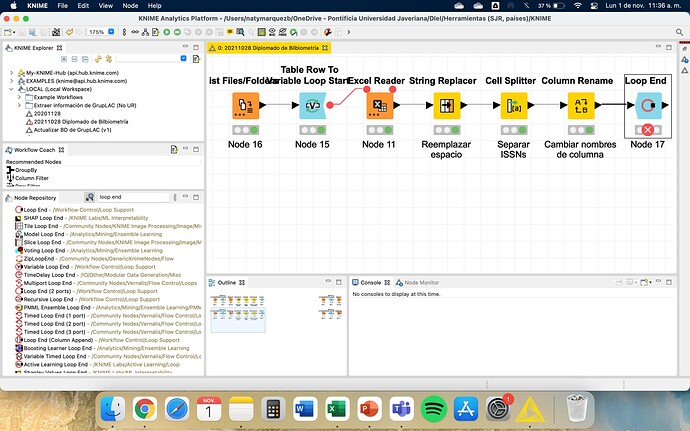This screenshot has width=690, height=431.
Task: Click the Outline workflow overview thumbnail
Action: tap(238, 320)
